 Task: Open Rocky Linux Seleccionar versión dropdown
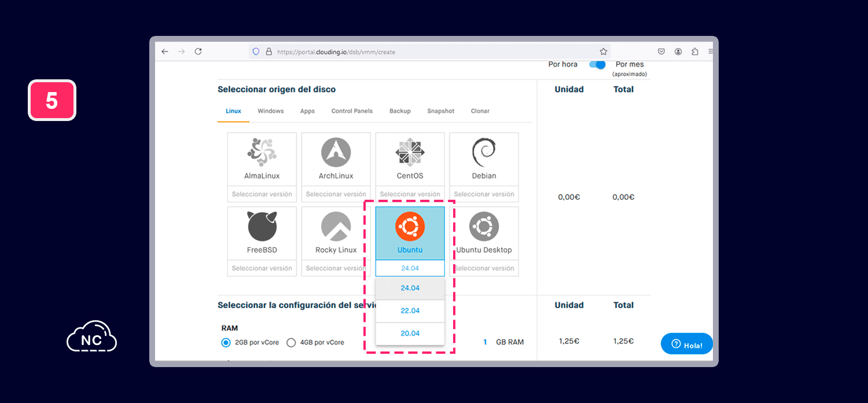(x=336, y=268)
